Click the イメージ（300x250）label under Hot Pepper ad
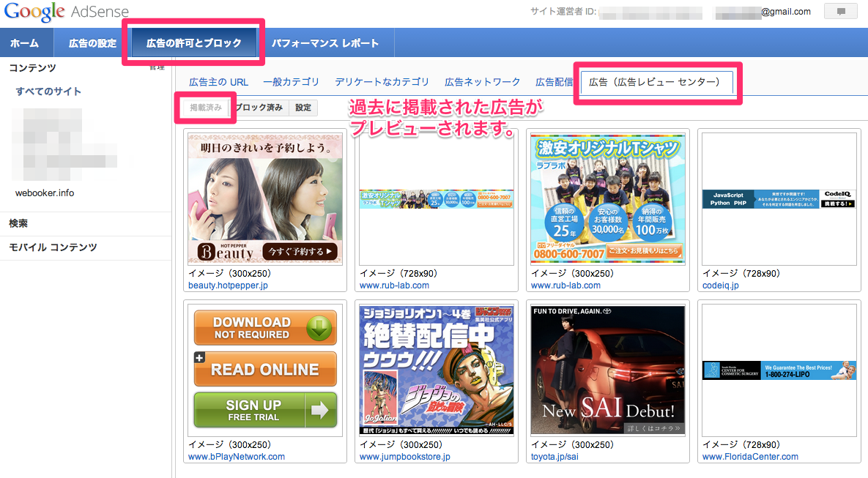This screenshot has width=868, height=478. (x=230, y=273)
